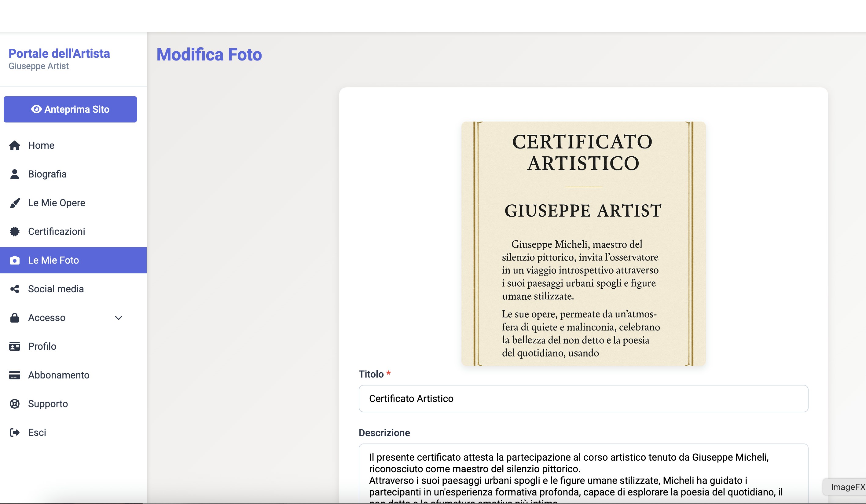
Task: Click inside the Descrizione text area
Action: [x=583, y=474]
